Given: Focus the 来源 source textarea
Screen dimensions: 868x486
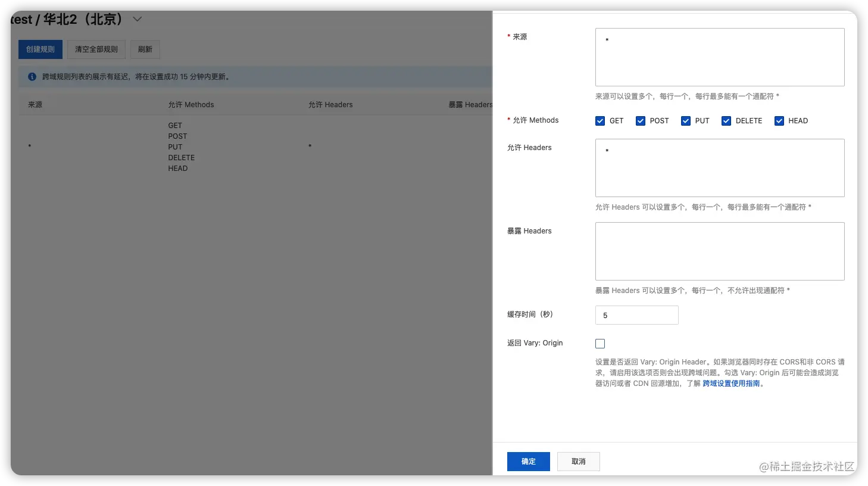Looking at the screenshot, I should coord(720,57).
